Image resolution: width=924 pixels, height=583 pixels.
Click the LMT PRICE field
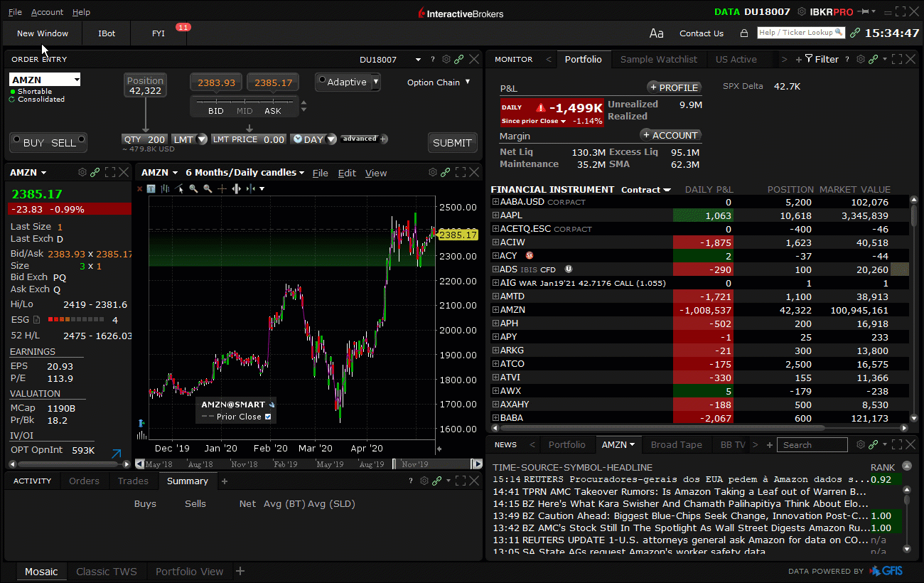(x=249, y=139)
